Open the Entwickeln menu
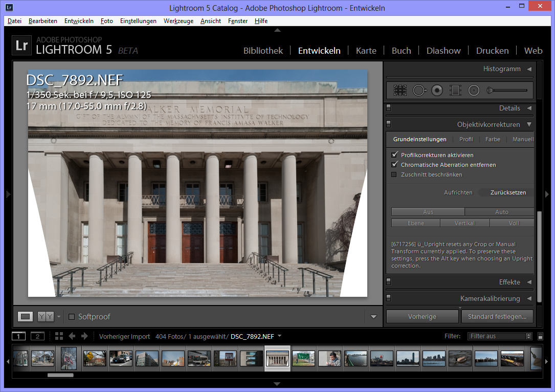555x392 pixels. point(79,21)
